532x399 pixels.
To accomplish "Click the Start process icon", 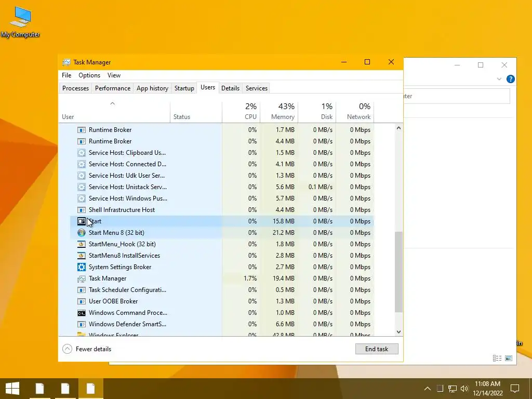I will click(x=82, y=221).
